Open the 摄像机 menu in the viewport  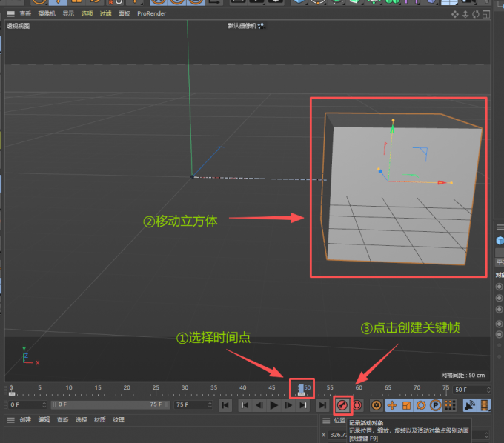[x=47, y=13]
